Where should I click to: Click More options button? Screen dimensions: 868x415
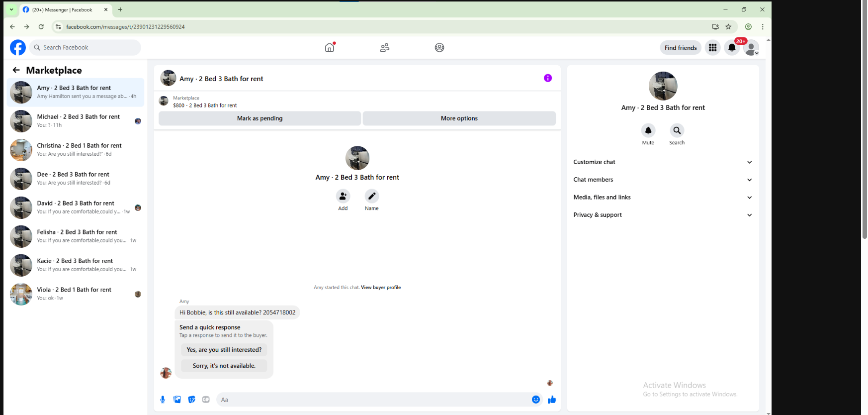pos(459,118)
